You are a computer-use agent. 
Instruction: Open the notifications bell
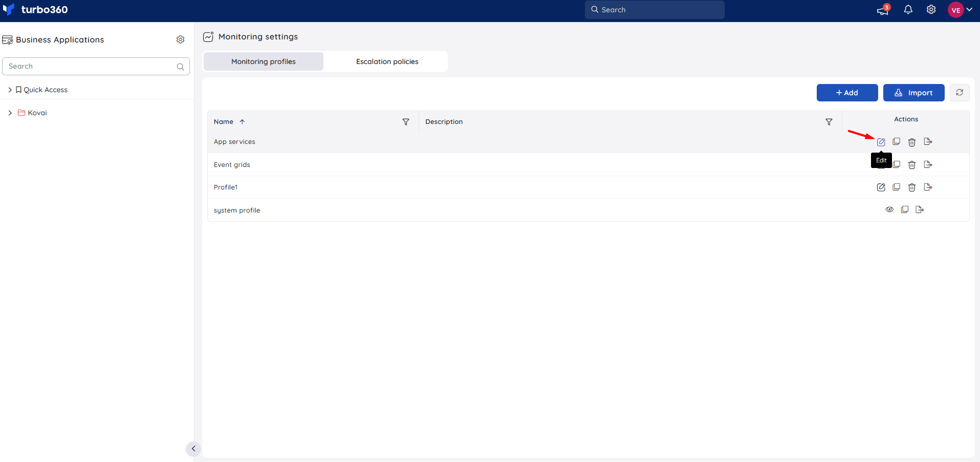(x=908, y=10)
